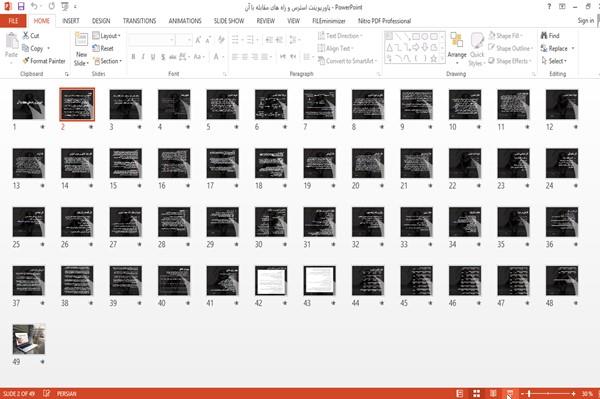The image size is (600, 399).
Task: Increase font size
Action: tap(198, 40)
